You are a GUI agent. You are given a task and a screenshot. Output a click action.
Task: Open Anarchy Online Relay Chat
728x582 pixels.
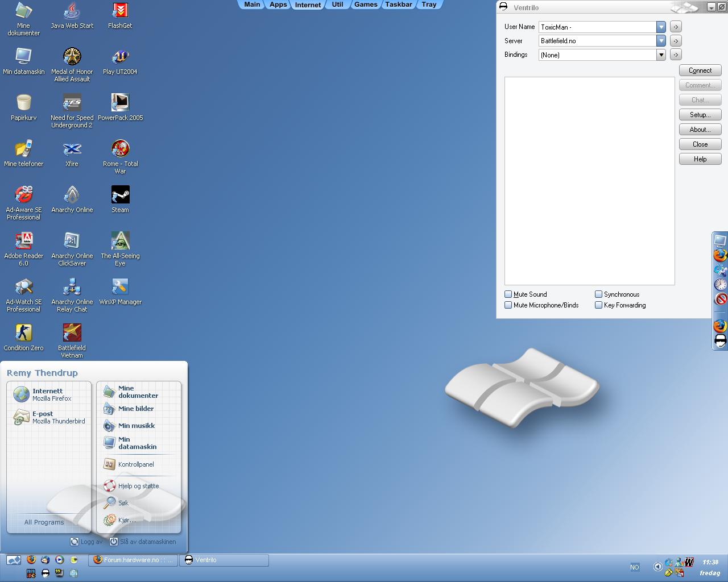pos(72,294)
